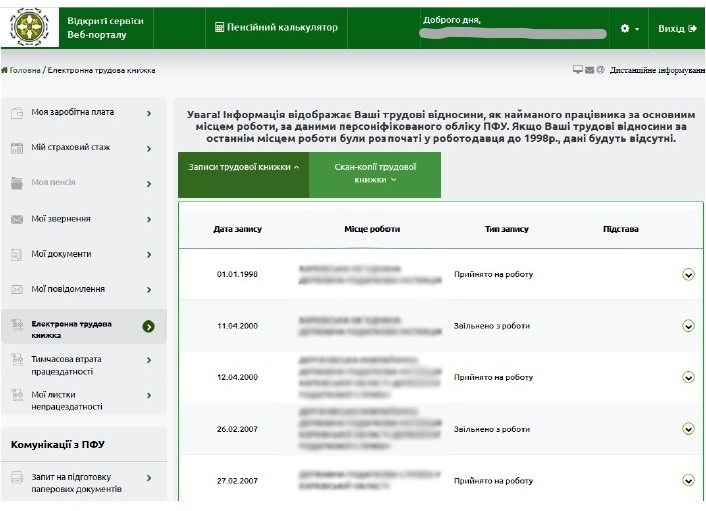Select date cell 11.04.2000
This screenshot has height=511, width=706.
(237, 326)
